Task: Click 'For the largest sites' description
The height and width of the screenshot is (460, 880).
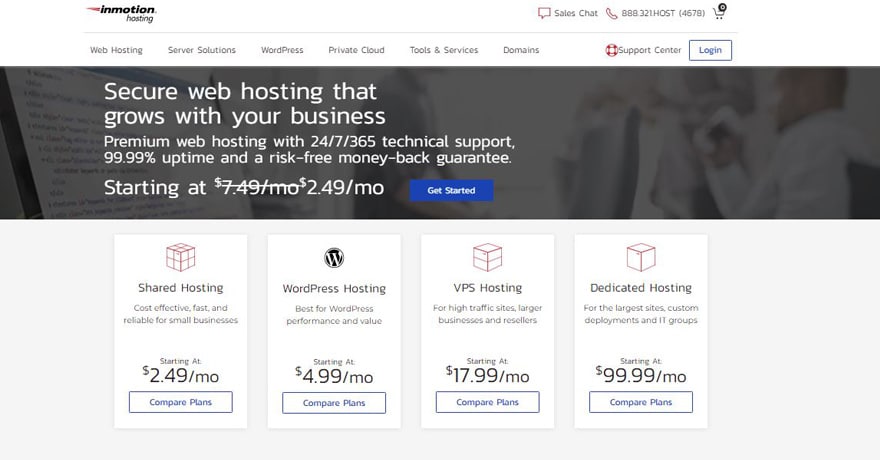Action: click(641, 314)
